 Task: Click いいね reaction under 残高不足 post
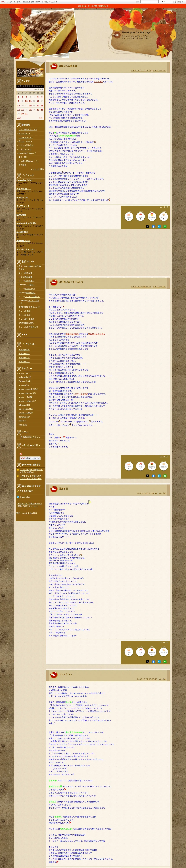coord(129,652)
